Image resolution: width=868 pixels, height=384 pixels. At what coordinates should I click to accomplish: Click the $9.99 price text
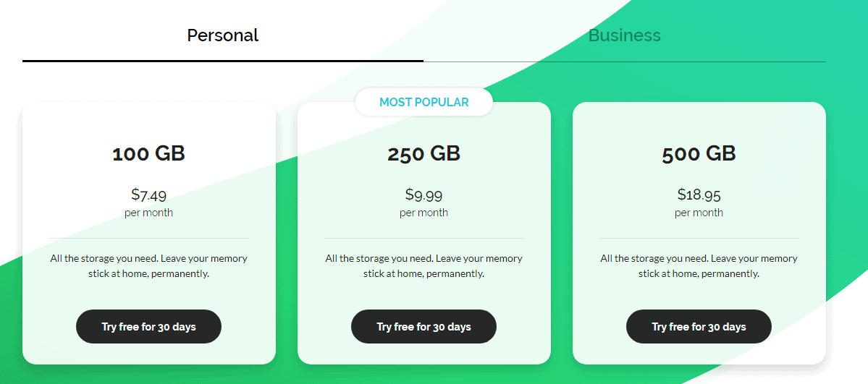[x=424, y=195]
